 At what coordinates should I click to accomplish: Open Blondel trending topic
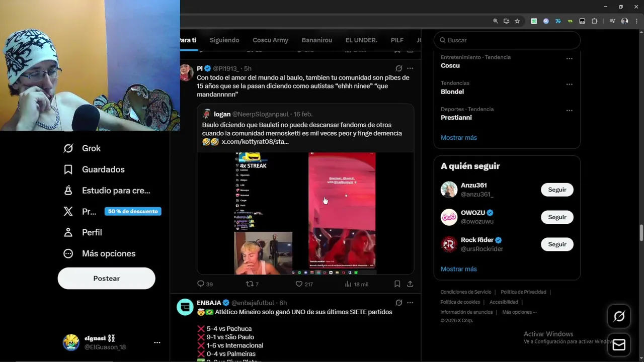[x=452, y=92]
